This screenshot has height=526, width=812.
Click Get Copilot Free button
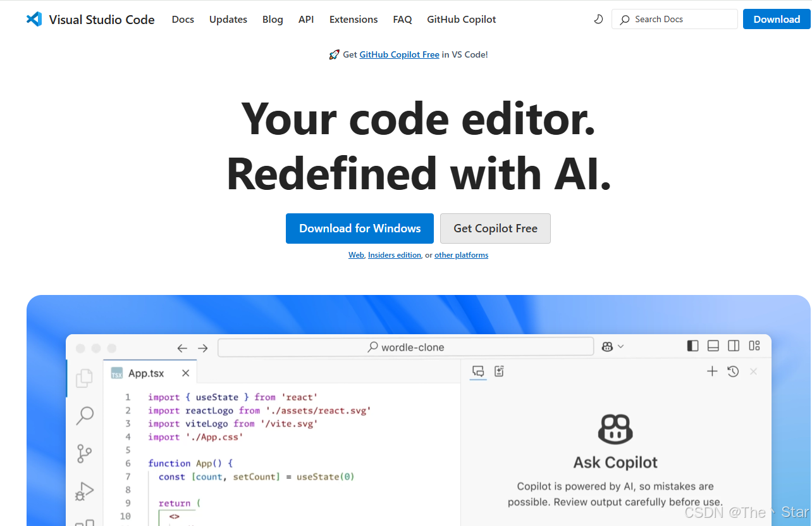pyautogui.click(x=495, y=229)
